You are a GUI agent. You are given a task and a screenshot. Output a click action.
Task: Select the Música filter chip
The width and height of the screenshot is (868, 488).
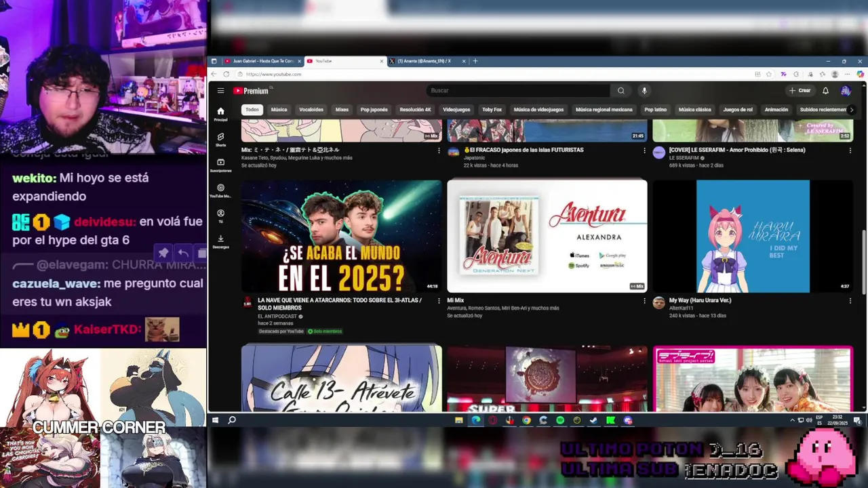(279, 109)
